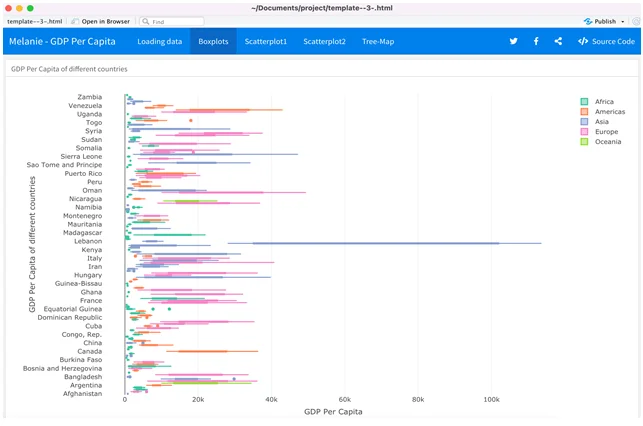This screenshot has width=643, height=426.
Task: Toggle the Americas legend entry
Action: pyautogui.click(x=603, y=112)
